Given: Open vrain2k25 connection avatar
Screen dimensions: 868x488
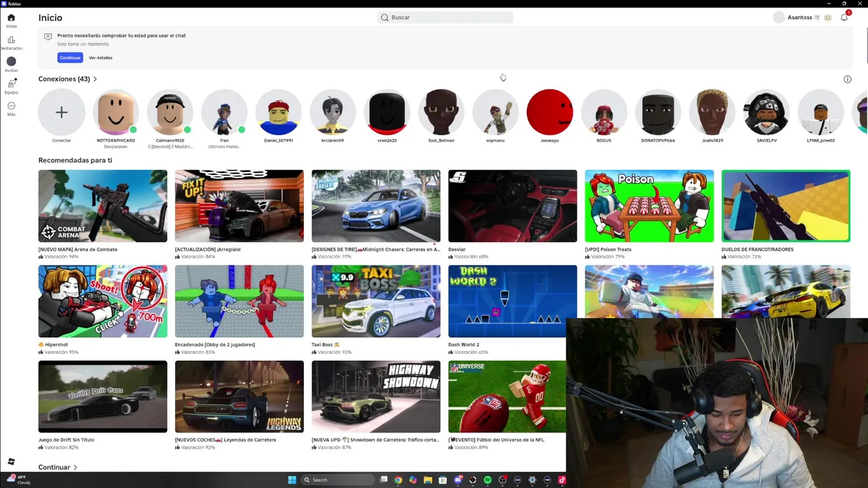Looking at the screenshot, I should pos(387,112).
